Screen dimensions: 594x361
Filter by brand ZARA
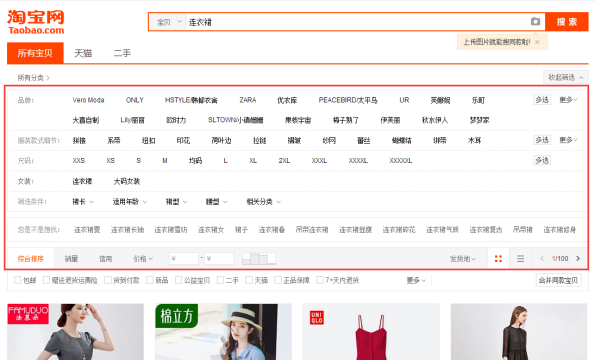[248, 100]
